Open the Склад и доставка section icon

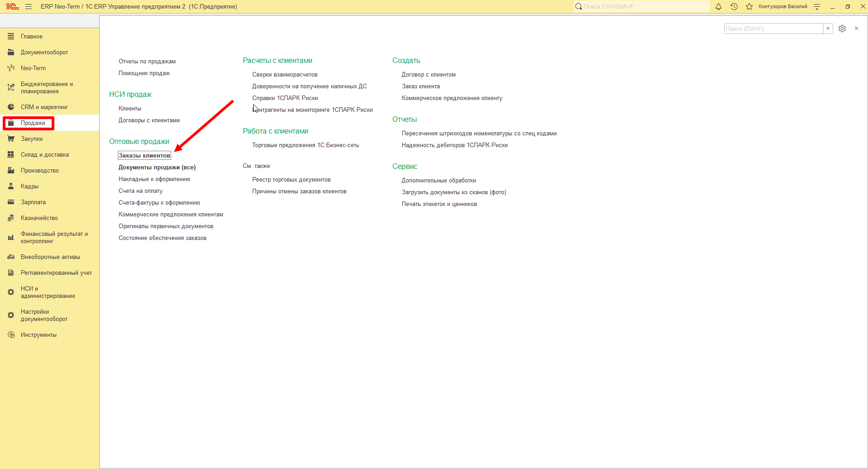[11, 155]
